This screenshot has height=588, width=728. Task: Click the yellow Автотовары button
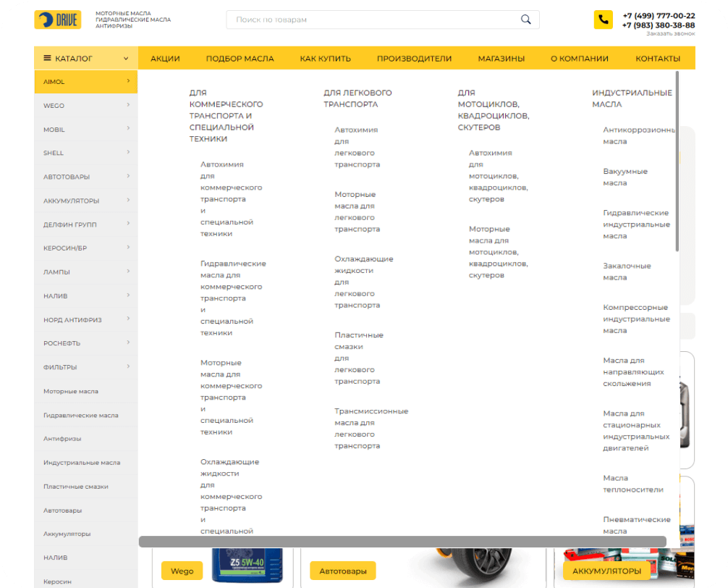pyautogui.click(x=343, y=571)
